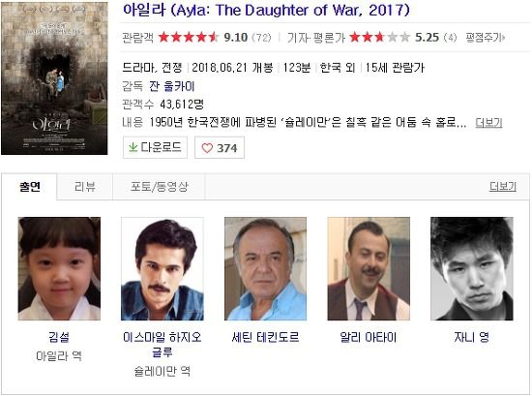532x396 pixels.
Task: Switch to the 포토/동영상 tab
Action: 160,187
